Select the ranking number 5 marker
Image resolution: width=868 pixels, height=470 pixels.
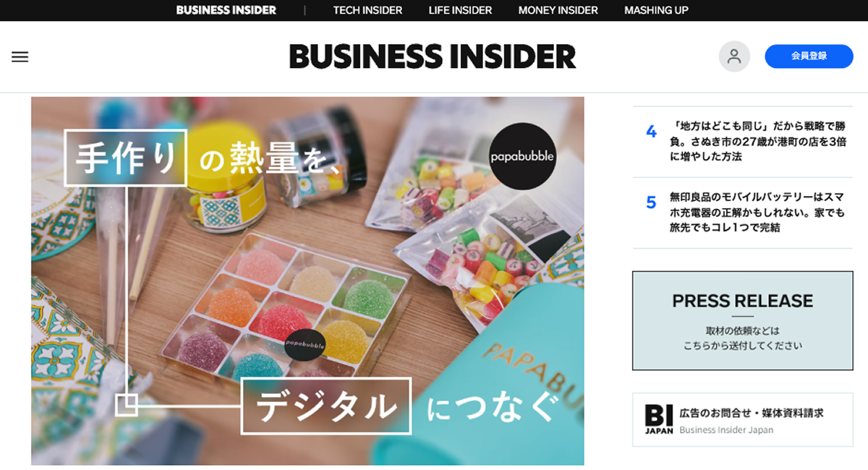(651, 202)
